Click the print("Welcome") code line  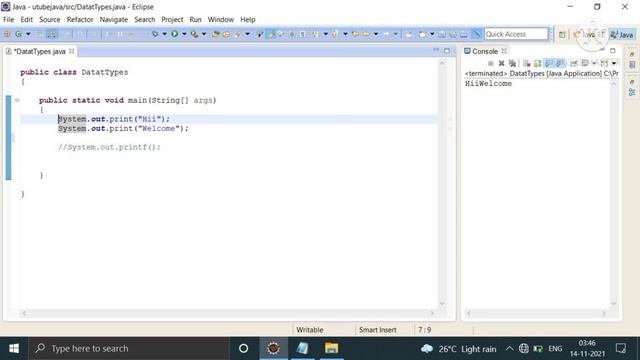pyautogui.click(x=123, y=129)
